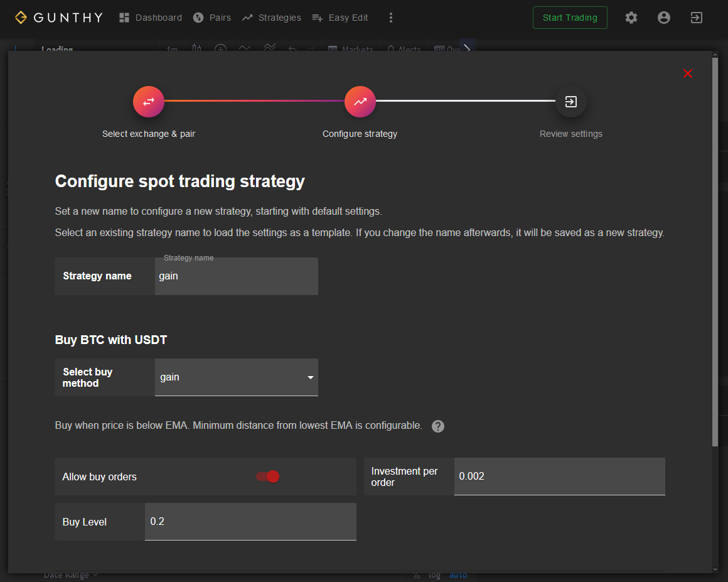Open the three-dot more options menu
This screenshot has width=728, height=582.
coord(391,18)
